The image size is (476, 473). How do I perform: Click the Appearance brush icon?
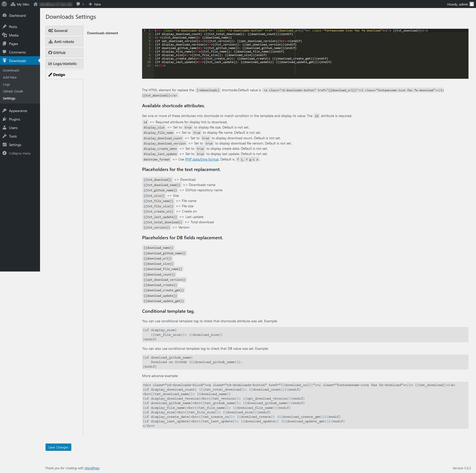click(5, 111)
